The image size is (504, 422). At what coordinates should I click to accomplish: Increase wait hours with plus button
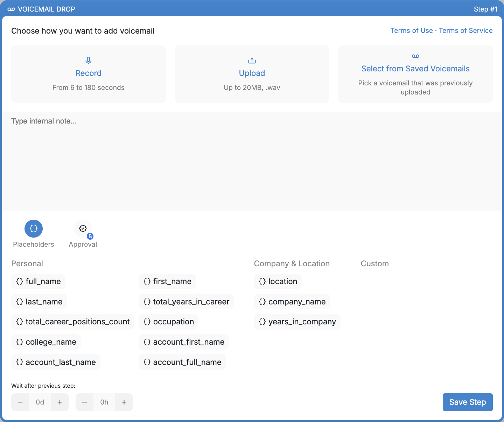click(124, 402)
